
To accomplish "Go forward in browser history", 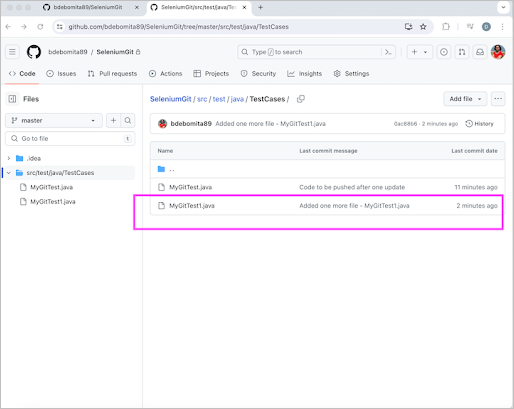I will [x=24, y=27].
